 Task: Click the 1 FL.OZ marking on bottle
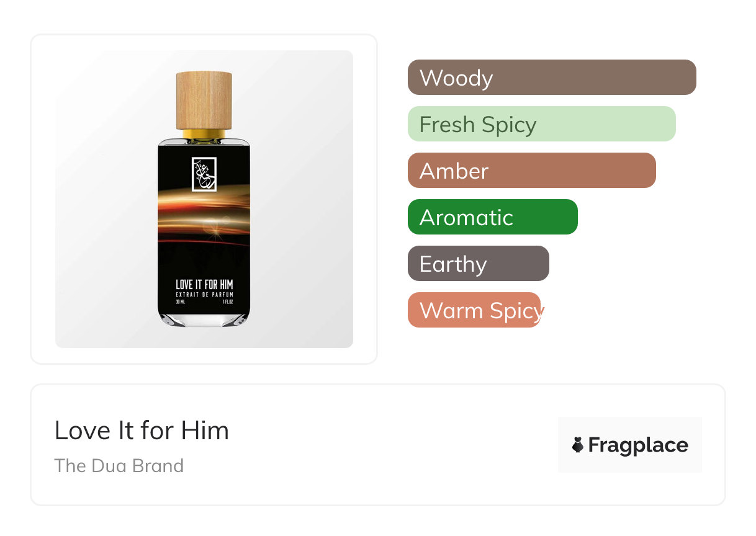pyautogui.click(x=227, y=302)
